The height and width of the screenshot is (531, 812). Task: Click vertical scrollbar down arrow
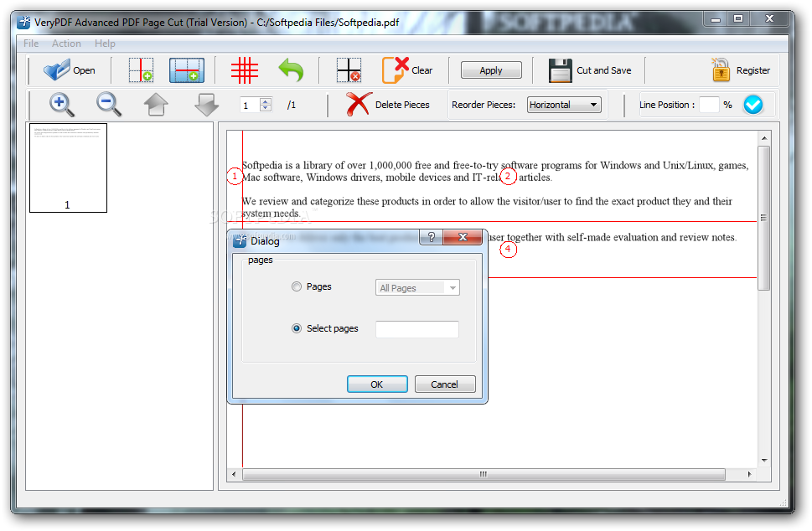click(764, 461)
